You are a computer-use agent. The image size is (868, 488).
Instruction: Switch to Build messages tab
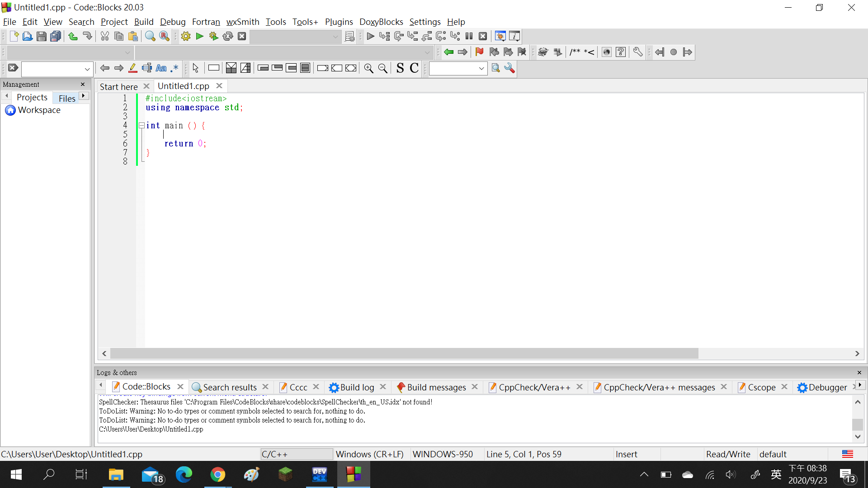[x=436, y=387]
